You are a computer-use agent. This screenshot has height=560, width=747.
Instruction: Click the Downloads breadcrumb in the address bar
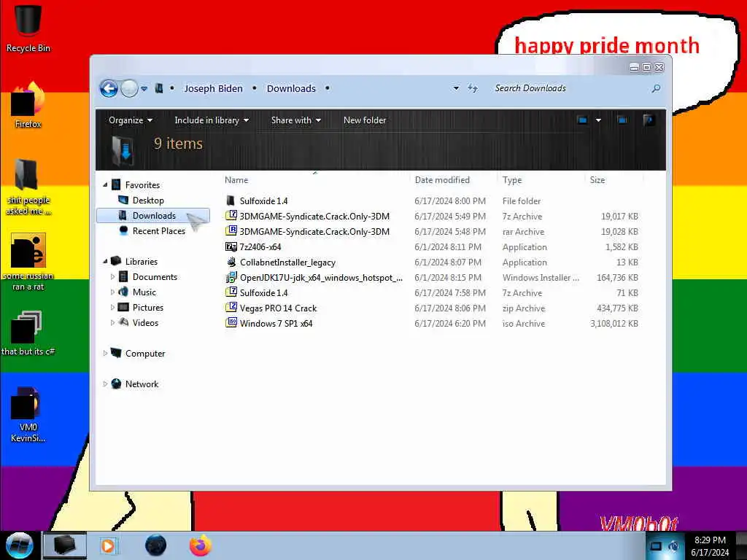[291, 88]
